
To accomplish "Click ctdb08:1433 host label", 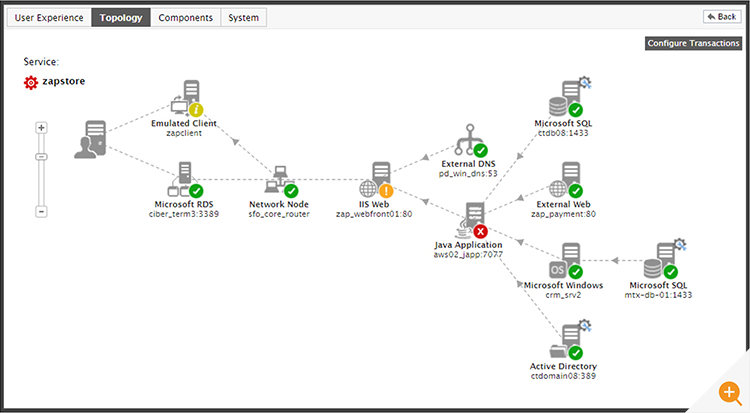I will pos(563,133).
